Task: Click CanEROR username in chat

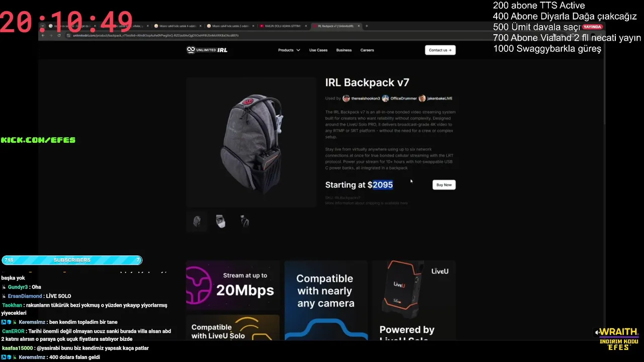Action: pyautogui.click(x=13, y=331)
